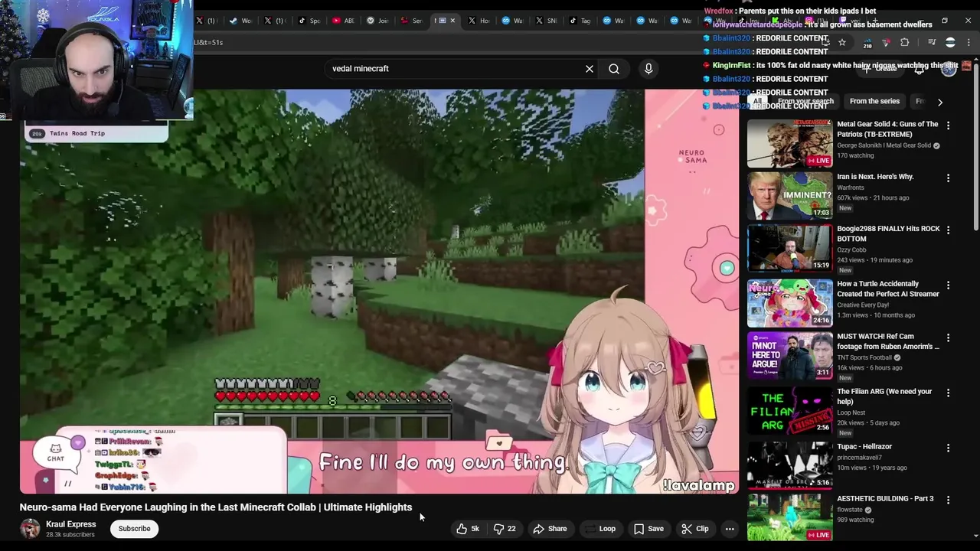980x551 pixels.
Task: Toggle the Loop option under the video
Action: point(600,529)
